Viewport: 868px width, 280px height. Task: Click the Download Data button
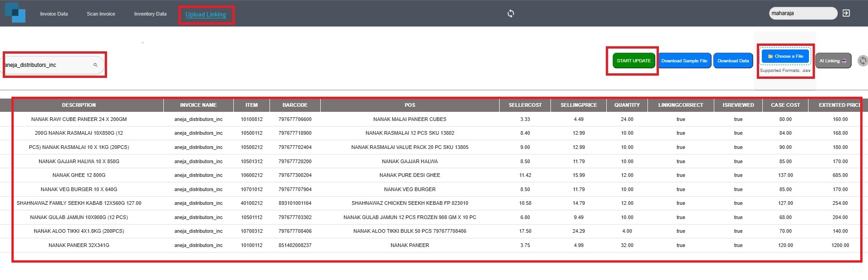(733, 60)
